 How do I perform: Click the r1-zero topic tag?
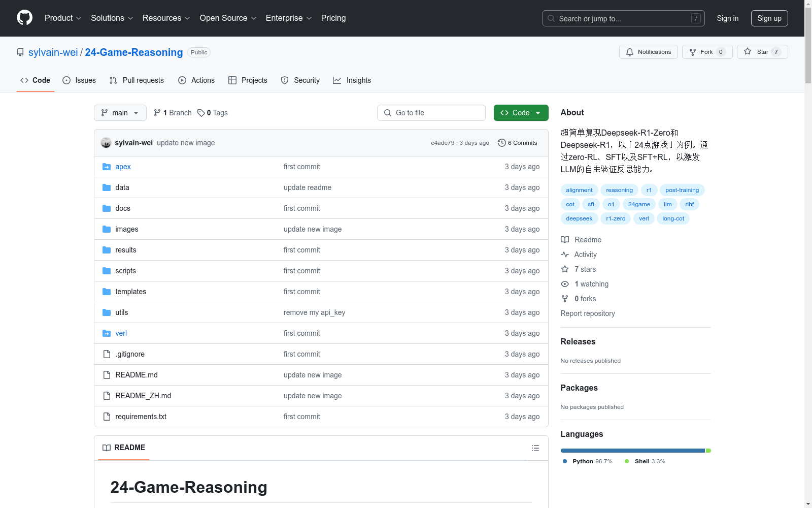click(x=616, y=218)
